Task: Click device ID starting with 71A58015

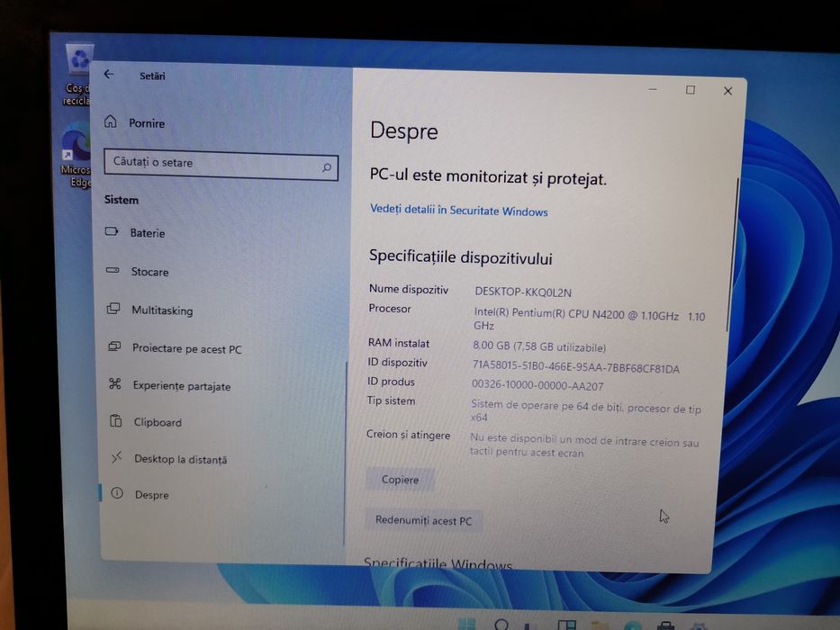Action: (x=575, y=367)
